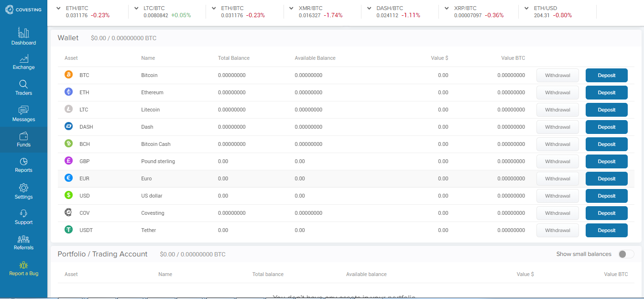Open the Dashboard chart icon
The height and width of the screenshot is (299, 644).
[x=23, y=33]
